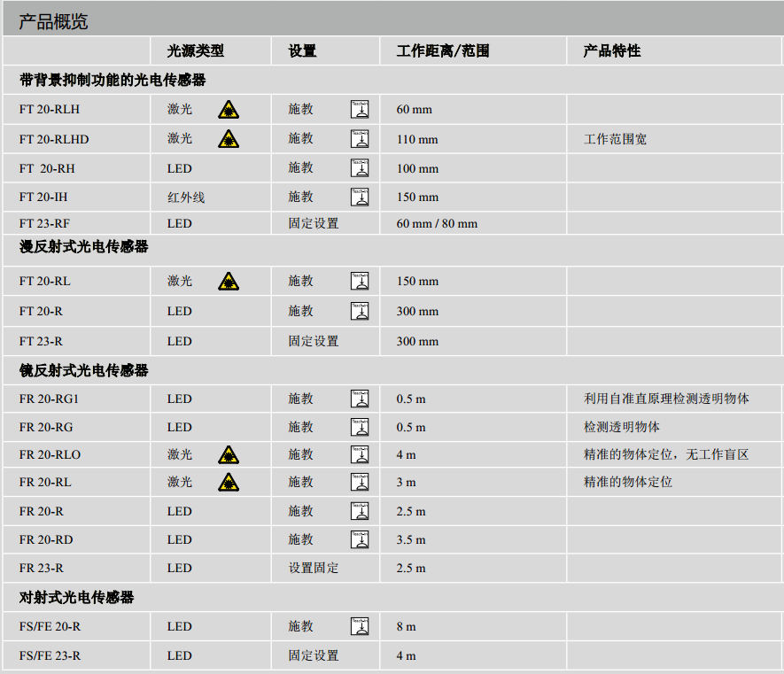Select the FT 23-RF model name

[x=44, y=224]
